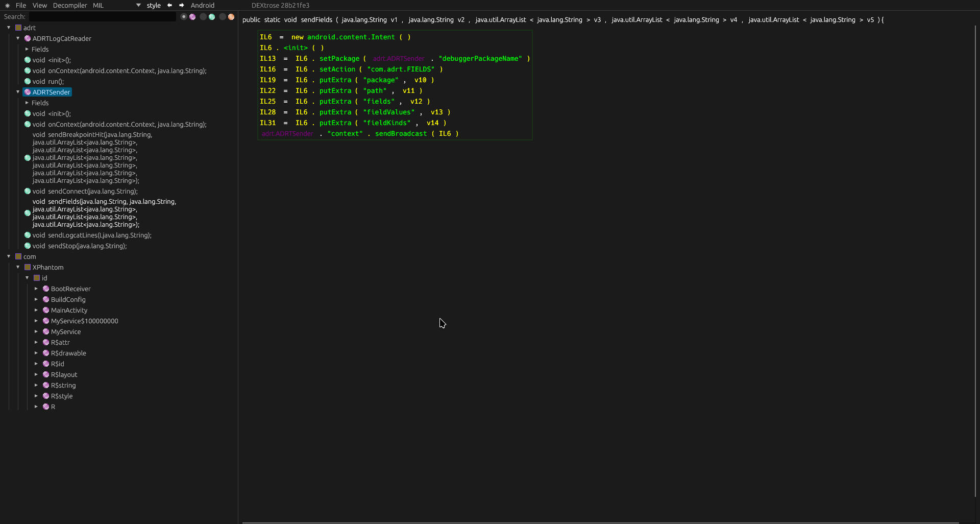Click the star icon left of File
980x524 pixels.
pyautogui.click(x=7, y=6)
